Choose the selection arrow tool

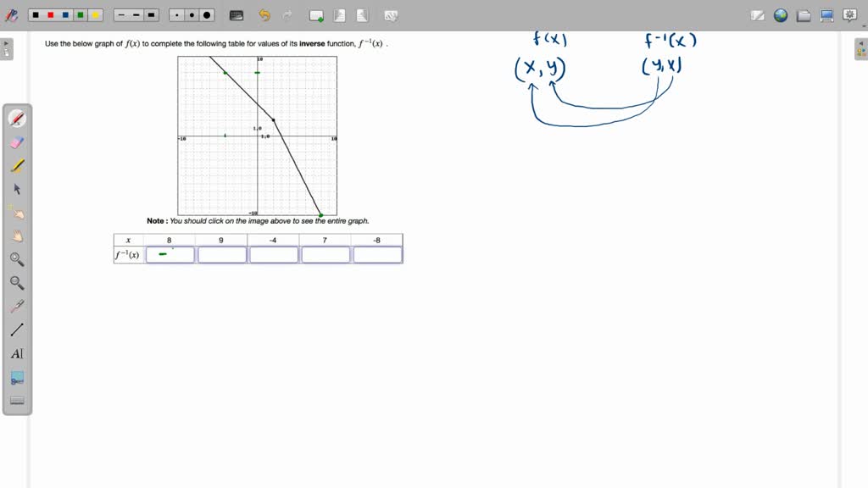pyautogui.click(x=17, y=189)
